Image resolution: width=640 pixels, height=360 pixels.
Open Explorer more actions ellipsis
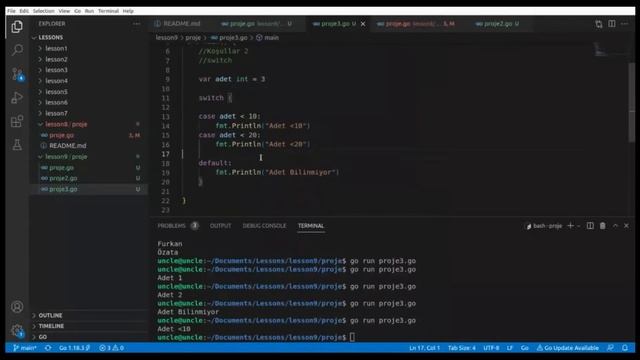[x=136, y=24]
